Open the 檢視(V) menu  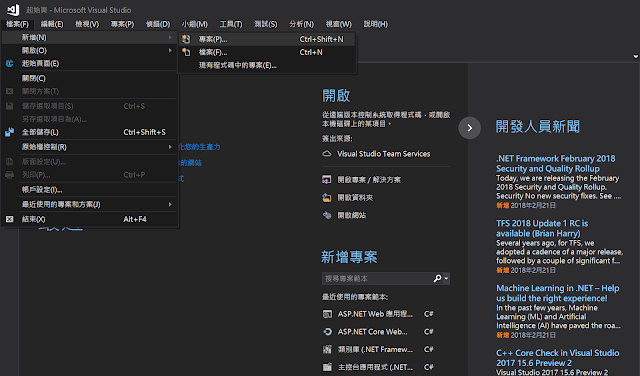tap(87, 24)
